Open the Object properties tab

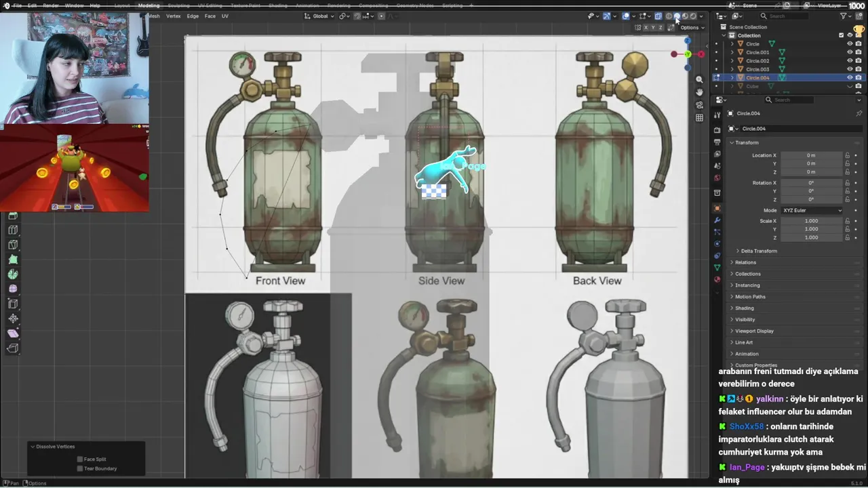click(717, 208)
